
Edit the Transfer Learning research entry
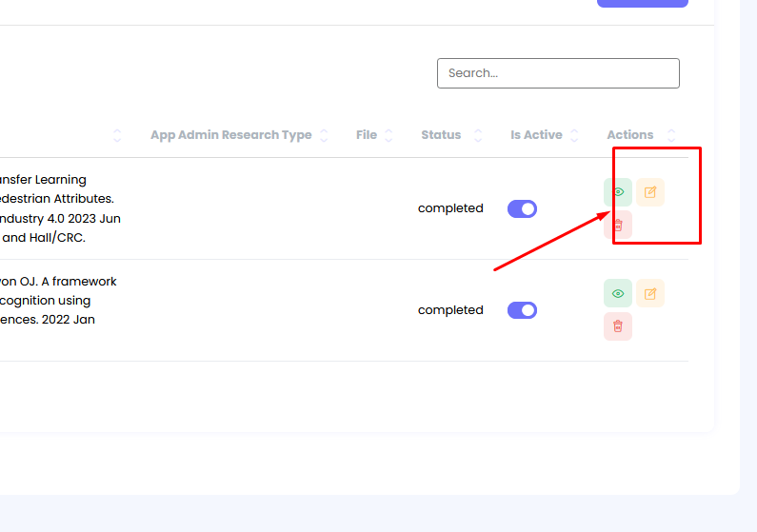point(650,192)
